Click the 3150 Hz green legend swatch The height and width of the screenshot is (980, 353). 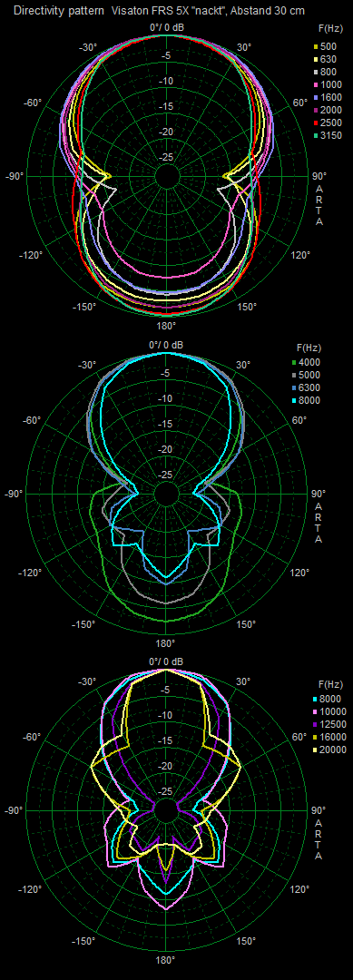click(315, 135)
